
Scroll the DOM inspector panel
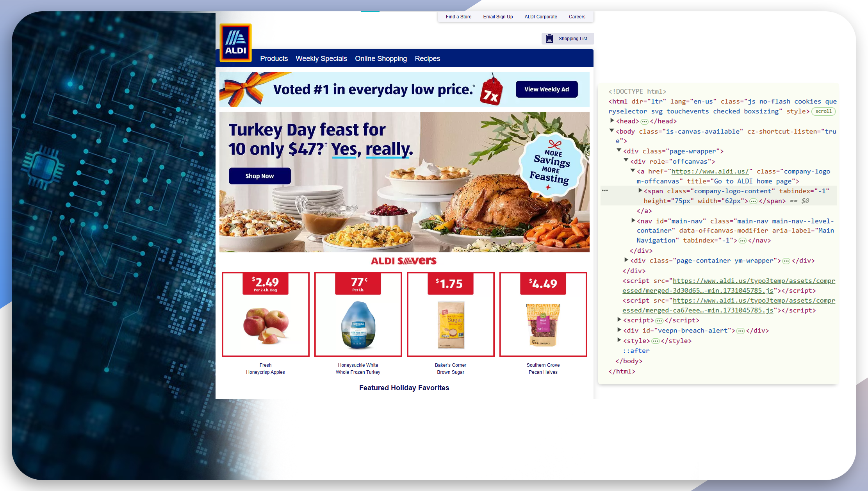[824, 111]
